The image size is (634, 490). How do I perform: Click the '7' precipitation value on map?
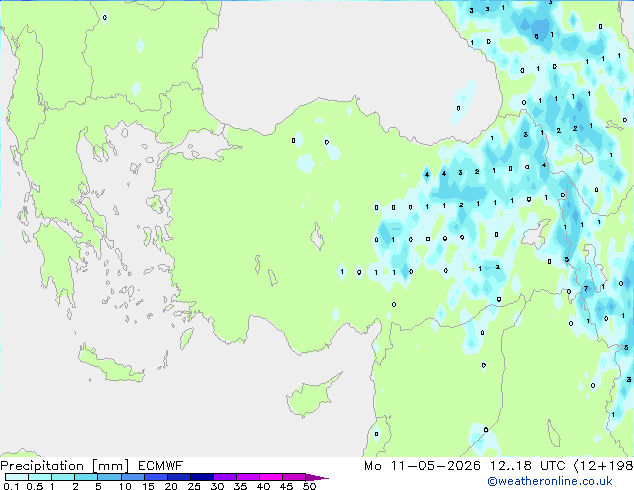point(585,288)
